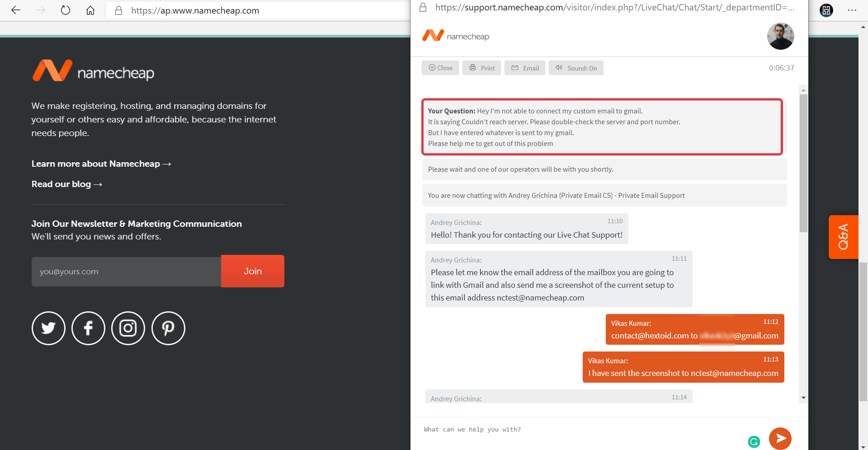Close the live chat session

(x=440, y=68)
